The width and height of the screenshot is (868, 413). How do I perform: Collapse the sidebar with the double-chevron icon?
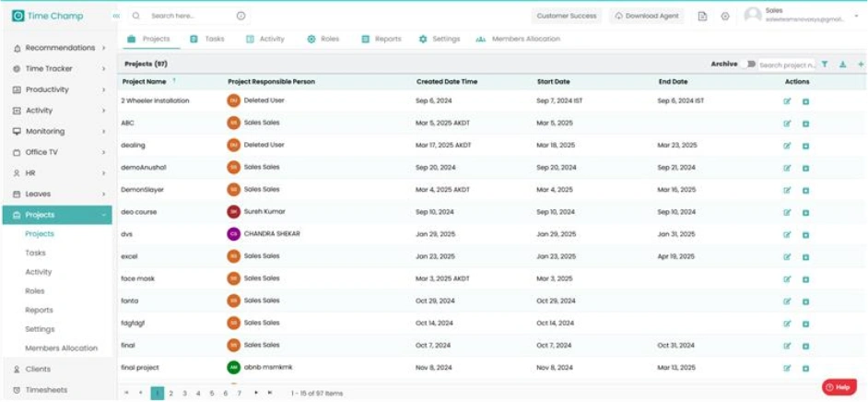pos(115,16)
